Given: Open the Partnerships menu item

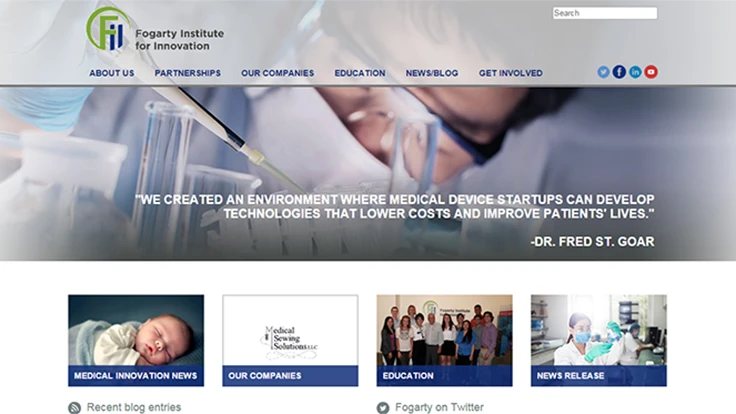Looking at the screenshot, I should 188,73.
